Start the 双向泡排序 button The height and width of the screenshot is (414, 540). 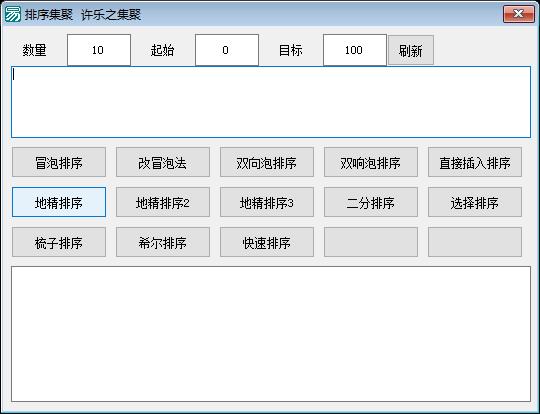click(x=267, y=162)
